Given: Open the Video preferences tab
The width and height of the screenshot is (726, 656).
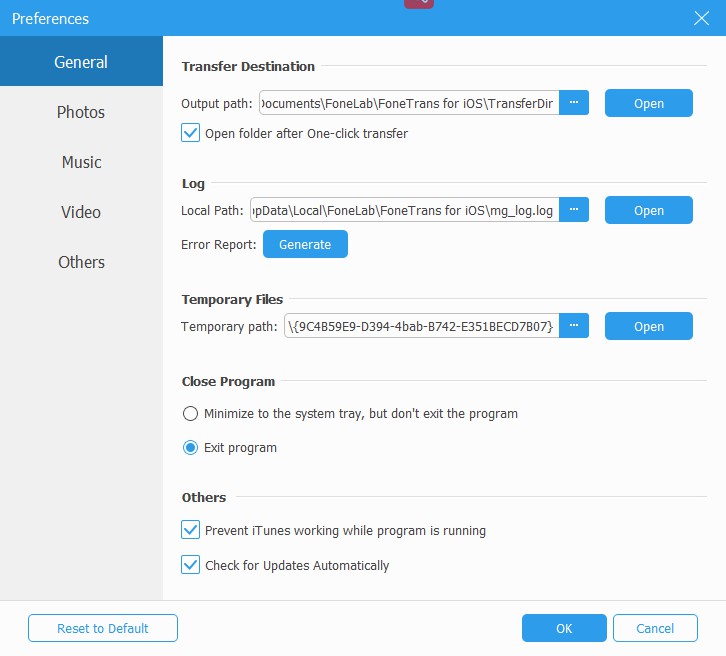Looking at the screenshot, I should (81, 212).
